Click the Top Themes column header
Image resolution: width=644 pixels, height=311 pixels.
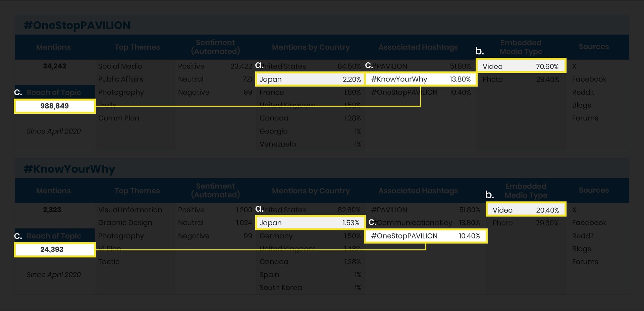coord(137,47)
